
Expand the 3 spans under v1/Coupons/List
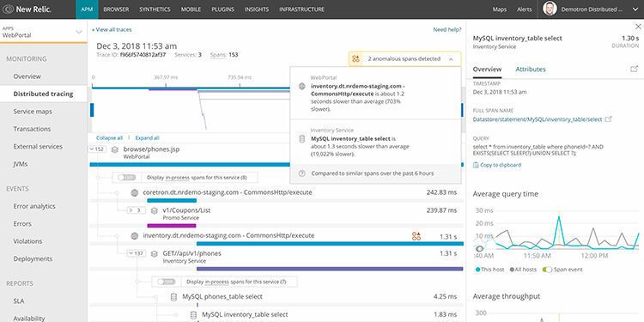tap(136, 210)
